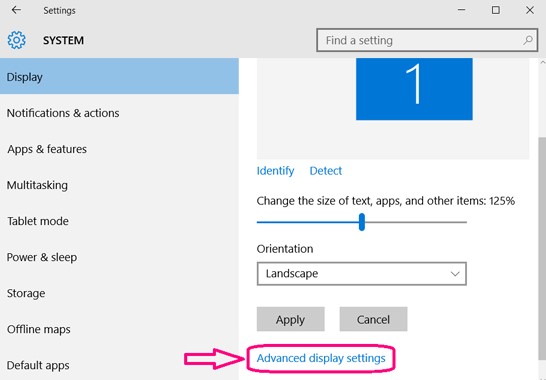
Task: Open Notifications & actions settings
Action: point(119,113)
